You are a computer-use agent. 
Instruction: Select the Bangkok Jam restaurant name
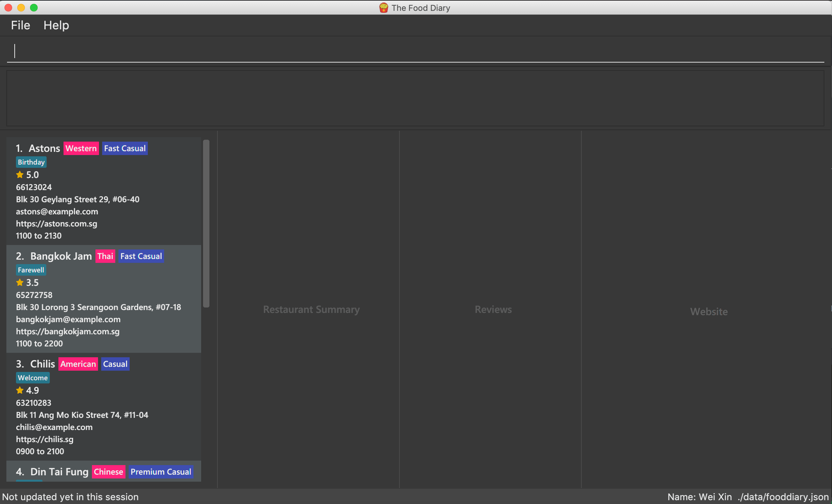tap(61, 256)
